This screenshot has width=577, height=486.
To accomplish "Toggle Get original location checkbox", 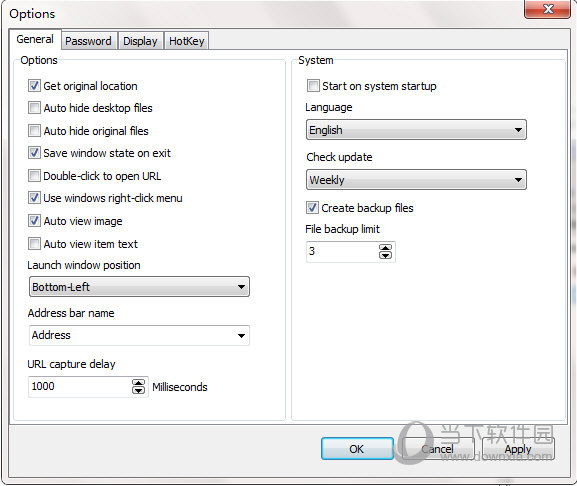I will [x=34, y=86].
